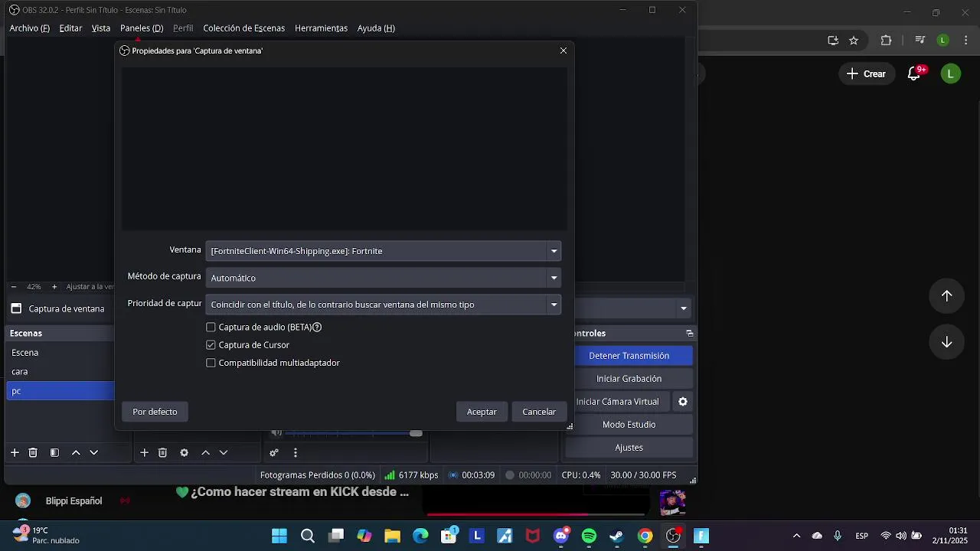
Task: Open the Ayuda menu
Action: (x=376, y=28)
